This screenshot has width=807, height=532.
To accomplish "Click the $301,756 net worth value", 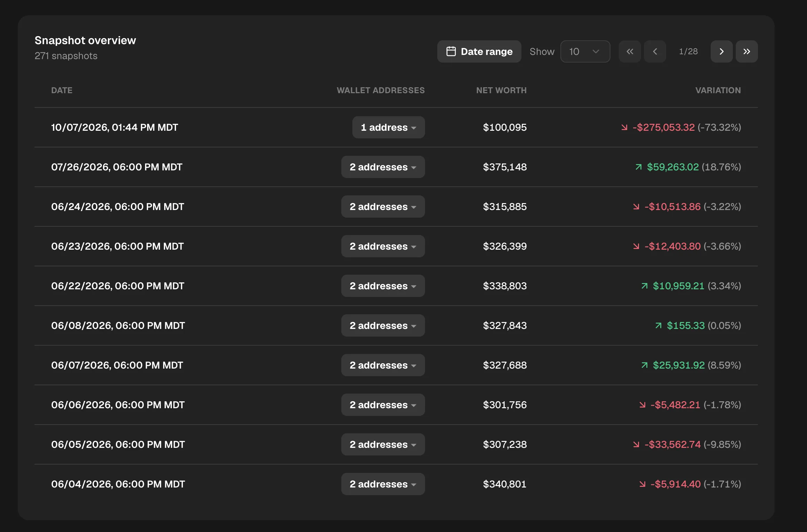I will (505, 405).
